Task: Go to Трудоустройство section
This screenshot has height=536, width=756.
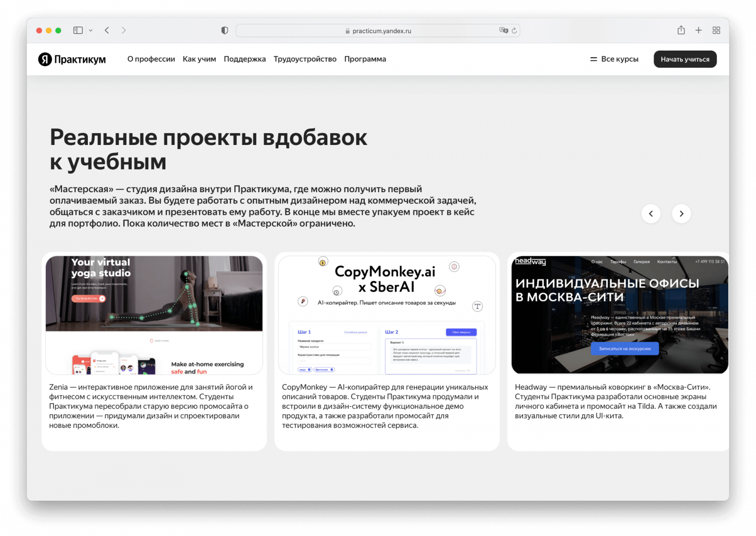Action: pos(305,59)
